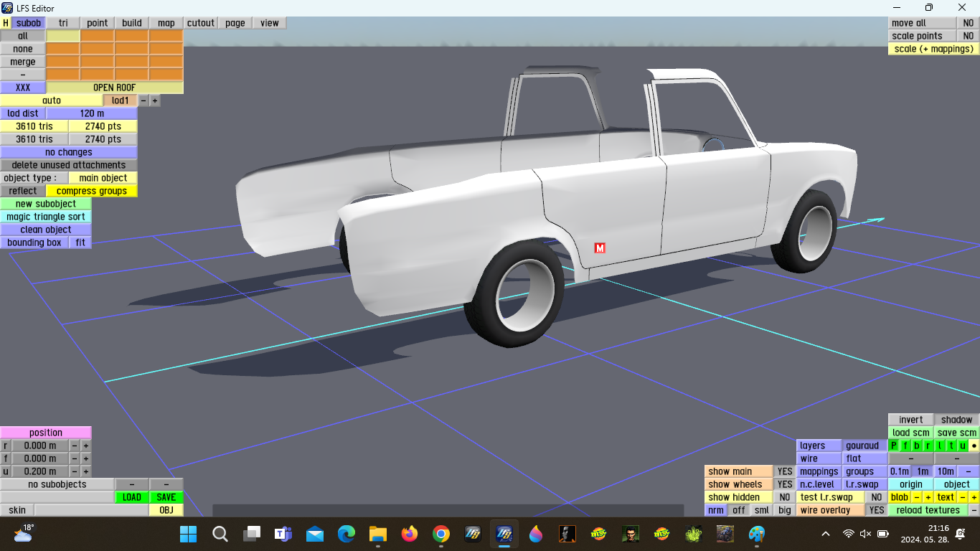The image size is (980, 551).
Task: Click the red M marker on the car
Action: (x=600, y=248)
